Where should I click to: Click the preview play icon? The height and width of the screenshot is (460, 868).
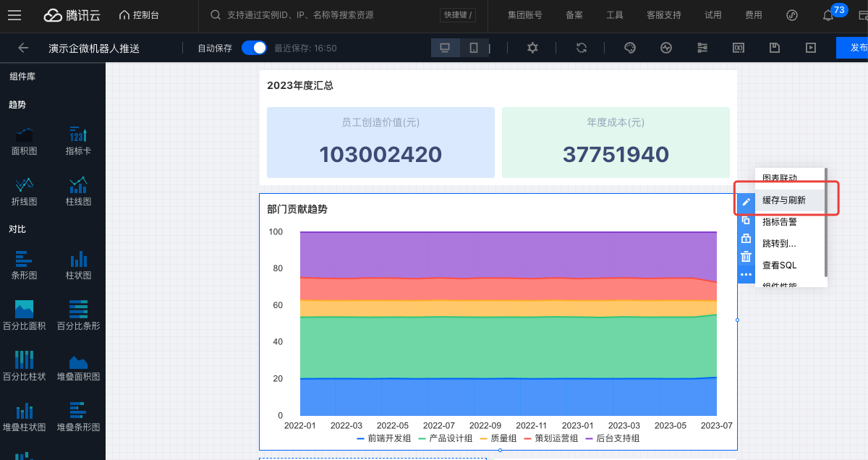811,48
